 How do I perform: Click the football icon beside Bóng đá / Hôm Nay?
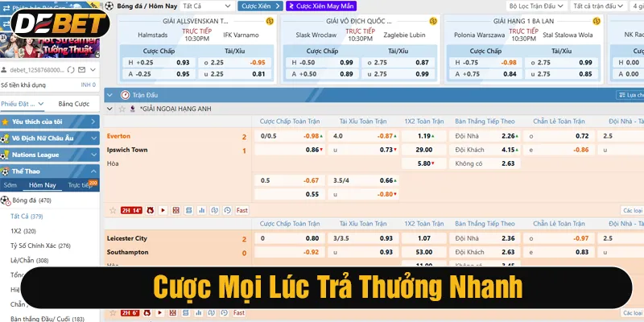(109, 6)
